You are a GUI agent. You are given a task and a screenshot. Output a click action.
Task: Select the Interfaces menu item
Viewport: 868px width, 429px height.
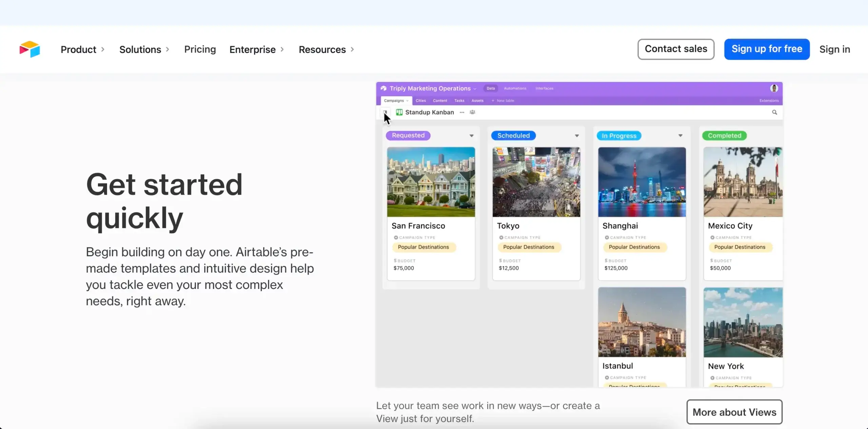544,88
